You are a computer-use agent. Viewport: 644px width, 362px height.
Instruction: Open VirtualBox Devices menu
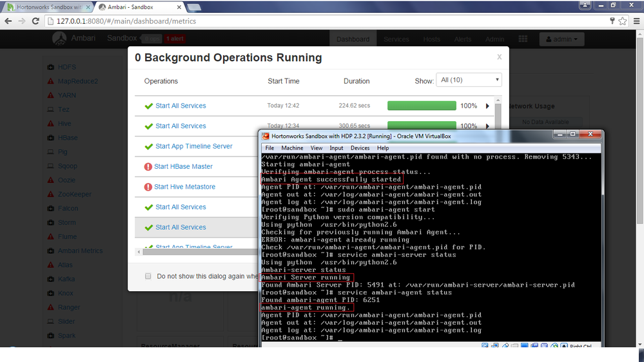click(360, 148)
